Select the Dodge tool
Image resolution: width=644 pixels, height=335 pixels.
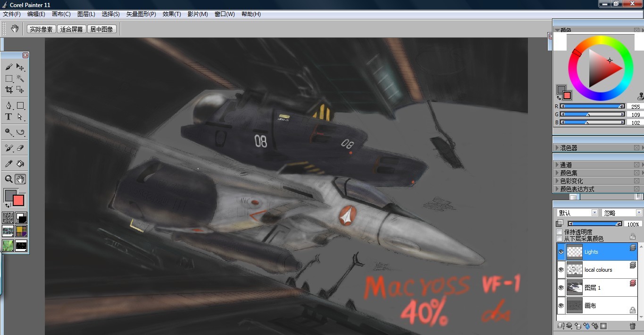click(x=9, y=132)
